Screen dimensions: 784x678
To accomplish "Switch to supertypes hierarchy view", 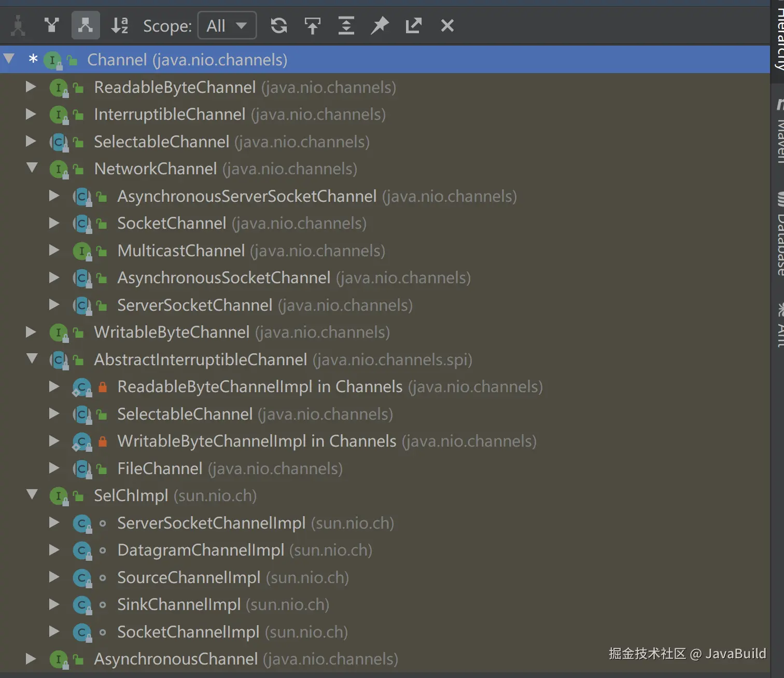I will (52, 25).
